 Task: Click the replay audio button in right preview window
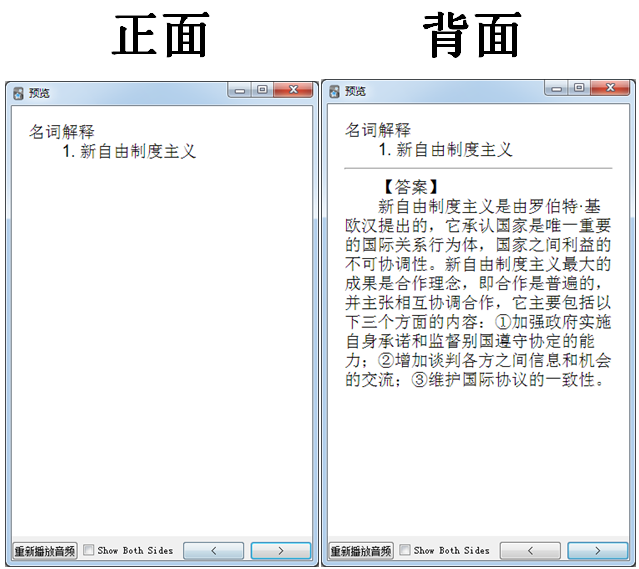[361, 551]
